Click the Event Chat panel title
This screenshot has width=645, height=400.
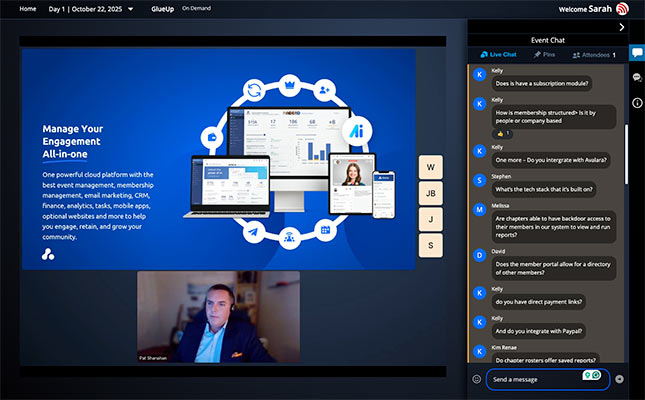[548, 40]
